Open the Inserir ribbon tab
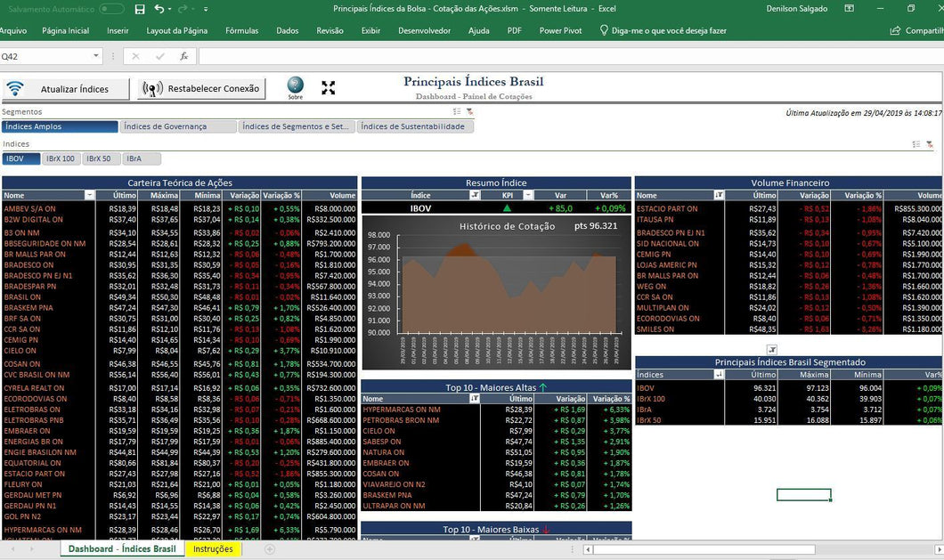The image size is (944, 560). tap(118, 30)
